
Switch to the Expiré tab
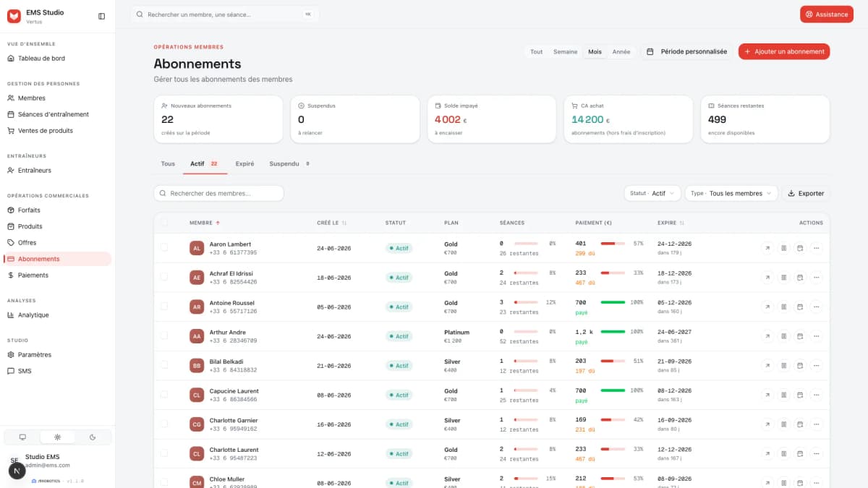click(244, 164)
